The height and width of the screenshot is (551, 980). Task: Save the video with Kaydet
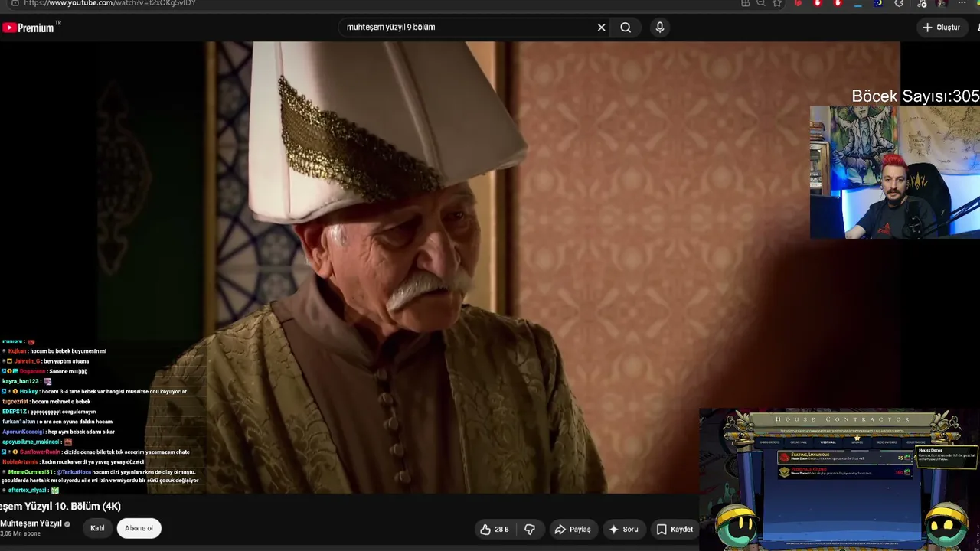click(x=675, y=529)
